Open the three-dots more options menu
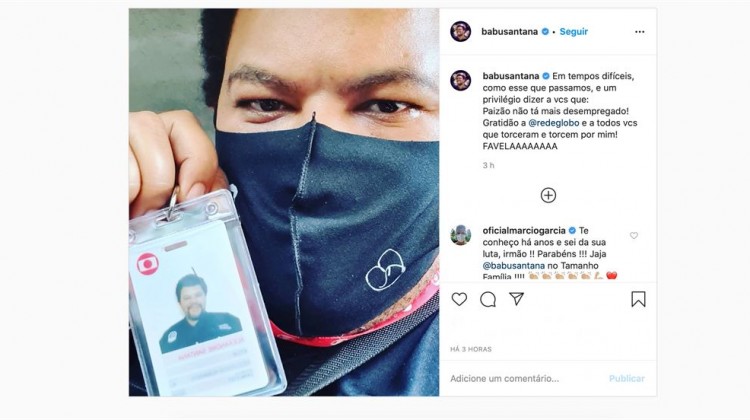 click(x=640, y=32)
